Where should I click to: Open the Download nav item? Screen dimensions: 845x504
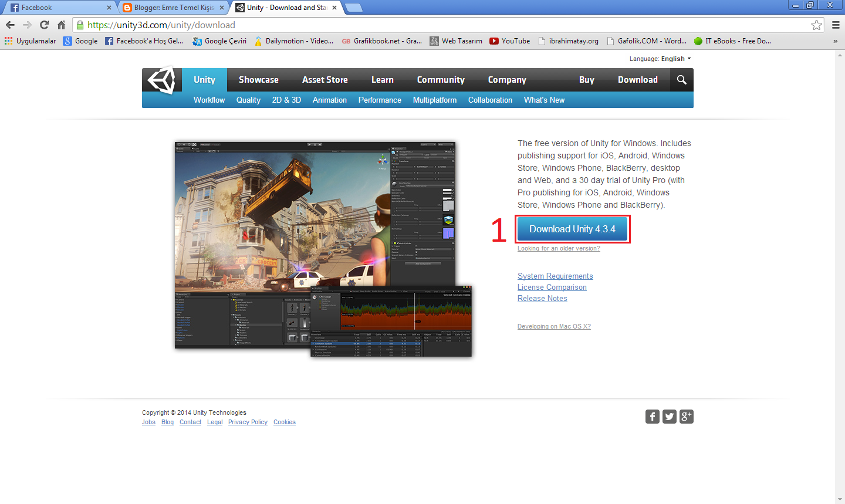[x=638, y=80]
